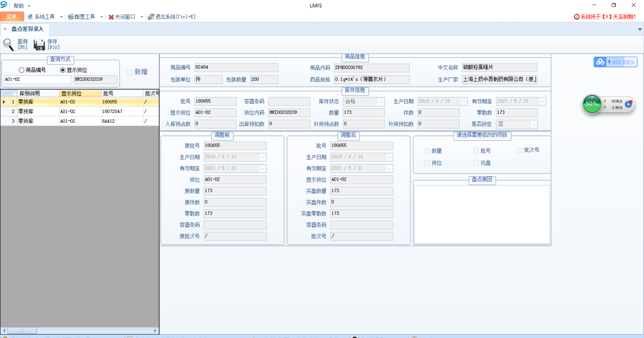
Task: Select the 商品编号 radio button
Action: pyautogui.click(x=21, y=70)
